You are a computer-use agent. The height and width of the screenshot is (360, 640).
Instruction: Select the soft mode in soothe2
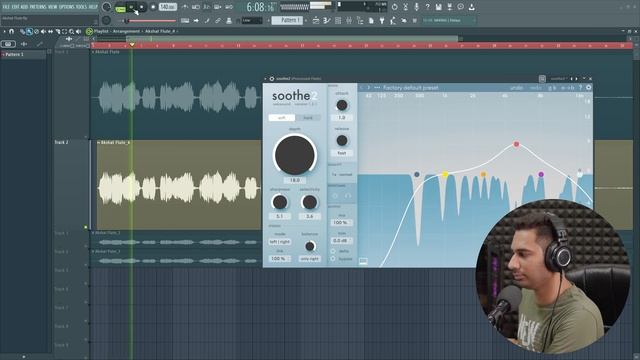point(282,118)
